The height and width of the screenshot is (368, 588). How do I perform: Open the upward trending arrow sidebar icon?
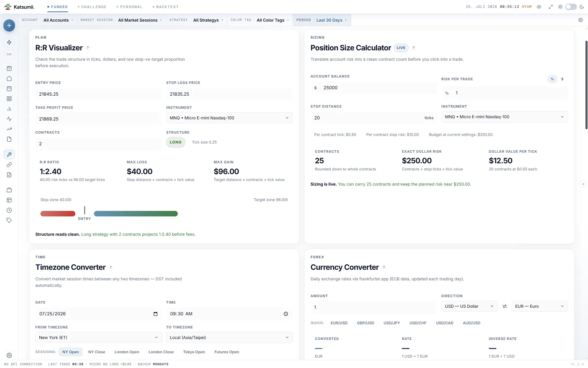click(x=9, y=129)
